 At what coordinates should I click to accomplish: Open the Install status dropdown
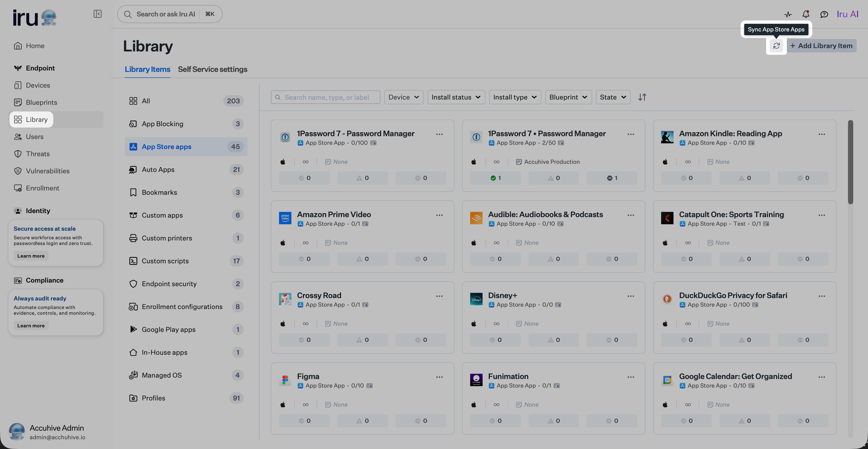[456, 97]
